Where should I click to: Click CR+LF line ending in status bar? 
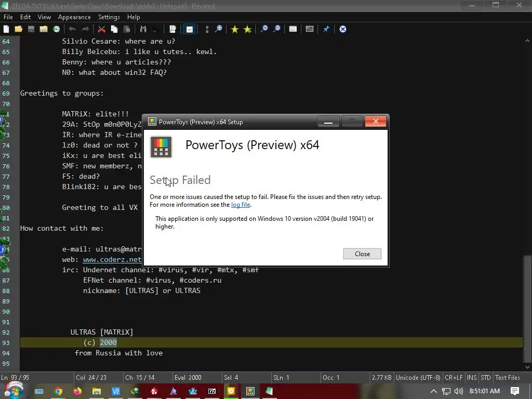454,378
